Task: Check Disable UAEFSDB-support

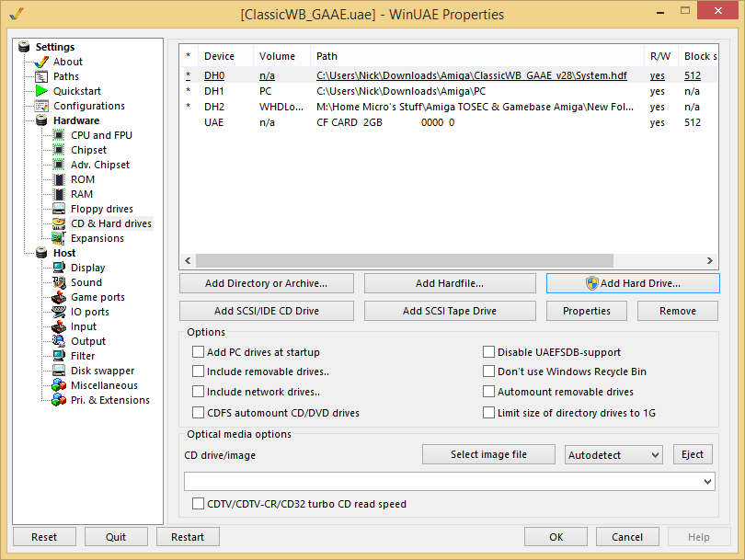Action: pos(489,352)
